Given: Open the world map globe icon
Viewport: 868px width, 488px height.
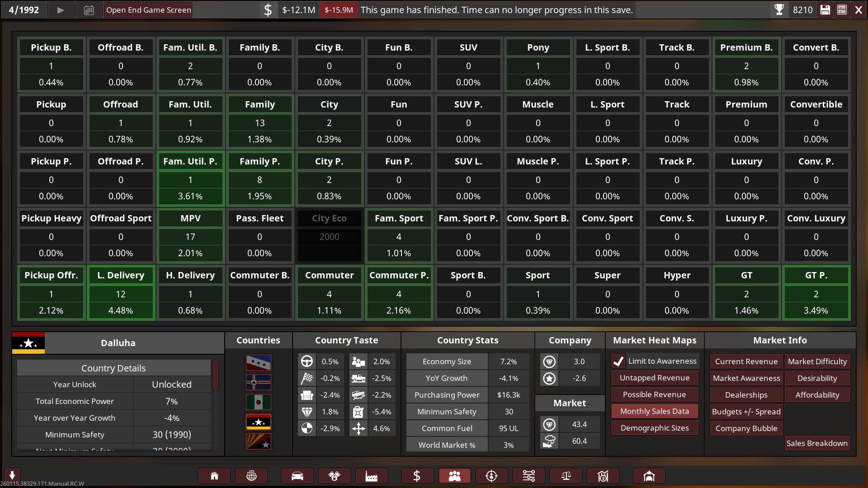Looking at the screenshot, I should (251, 476).
